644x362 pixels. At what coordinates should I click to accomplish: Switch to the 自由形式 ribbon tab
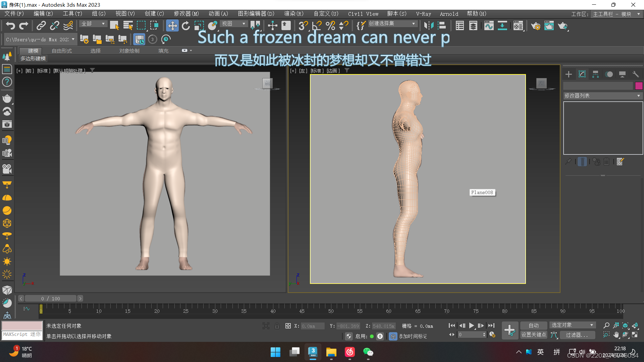(62, 51)
